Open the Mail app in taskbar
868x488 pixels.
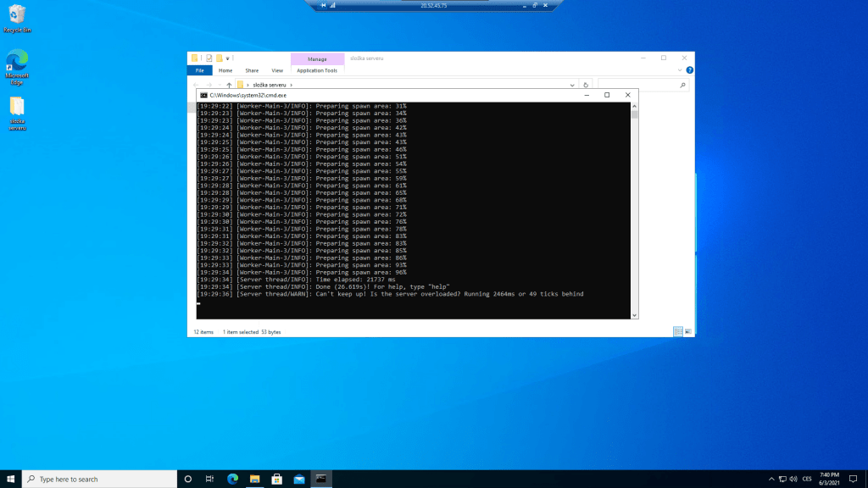click(298, 479)
